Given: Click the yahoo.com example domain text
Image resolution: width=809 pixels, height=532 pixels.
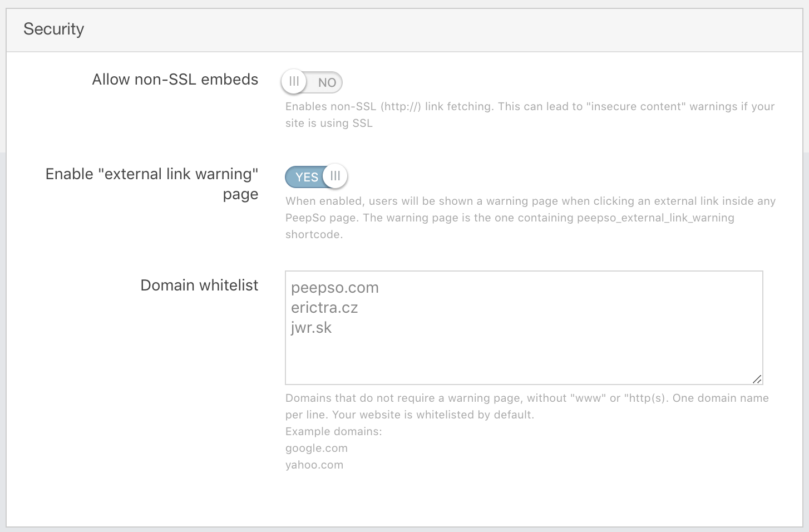Looking at the screenshot, I should (314, 465).
